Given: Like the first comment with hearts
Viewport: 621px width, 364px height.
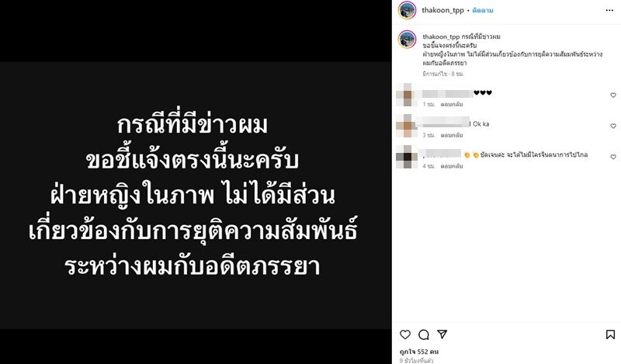Looking at the screenshot, I should pos(613,95).
